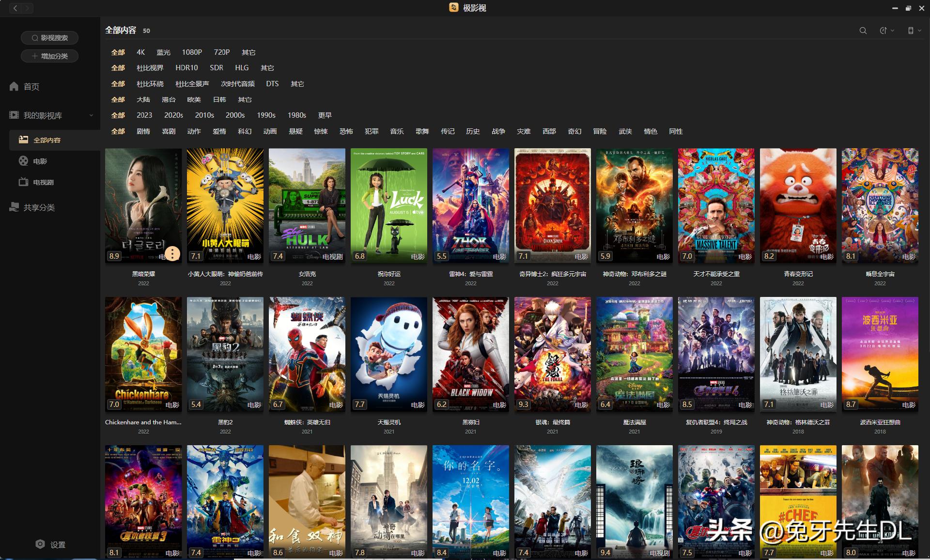
Task: Go back with the left arrow
Action: [x=15, y=8]
